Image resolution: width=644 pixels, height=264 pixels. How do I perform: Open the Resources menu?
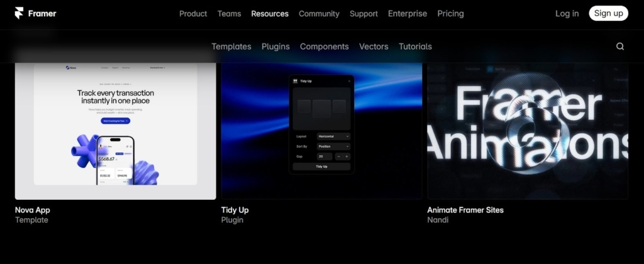pos(270,13)
